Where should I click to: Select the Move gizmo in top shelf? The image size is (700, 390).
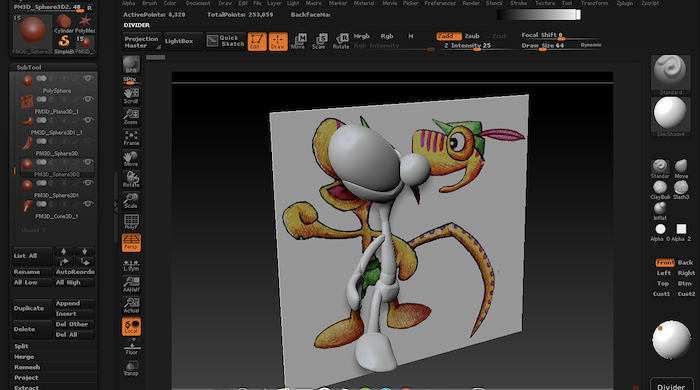coord(298,41)
